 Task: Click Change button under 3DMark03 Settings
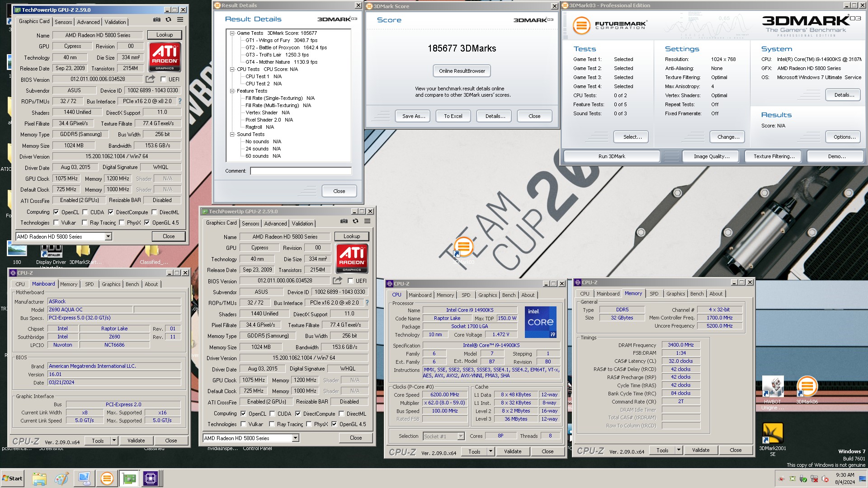point(728,137)
